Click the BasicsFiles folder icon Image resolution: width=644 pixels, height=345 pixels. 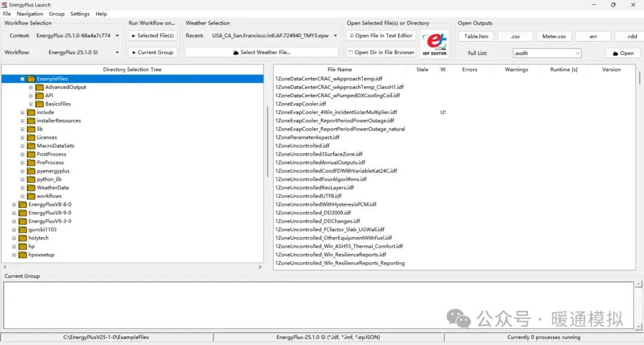(39, 104)
